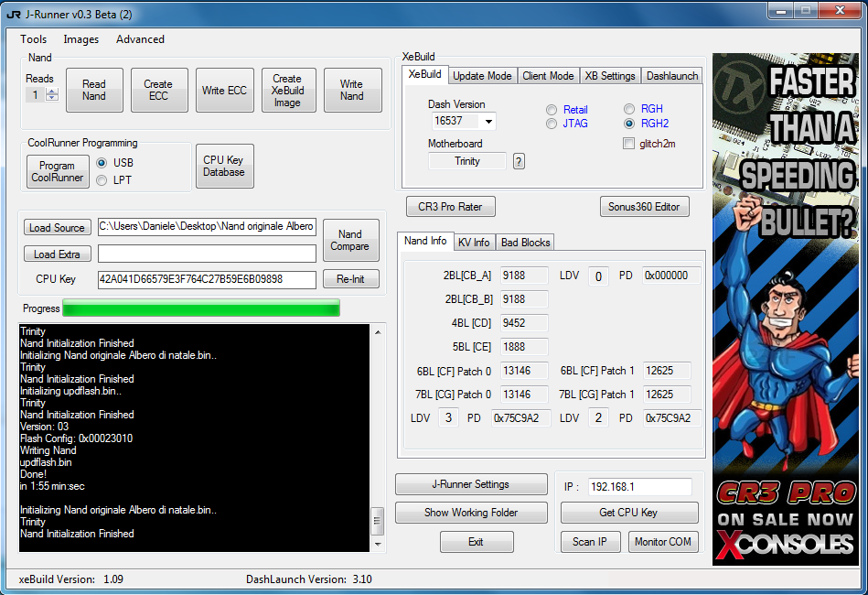This screenshot has height=595, width=868.
Task: Open the Tools menu
Action: (34, 39)
